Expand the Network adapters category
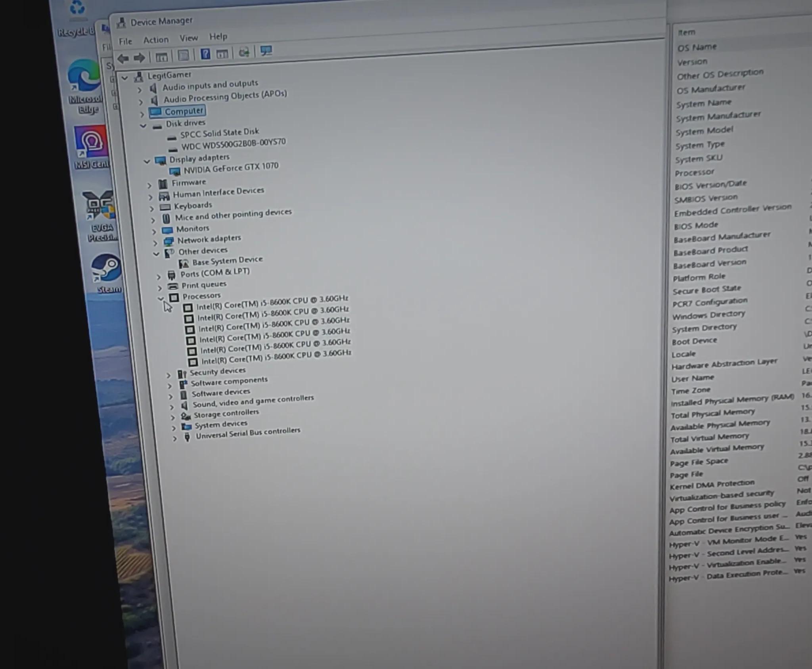812x669 pixels. [x=155, y=242]
